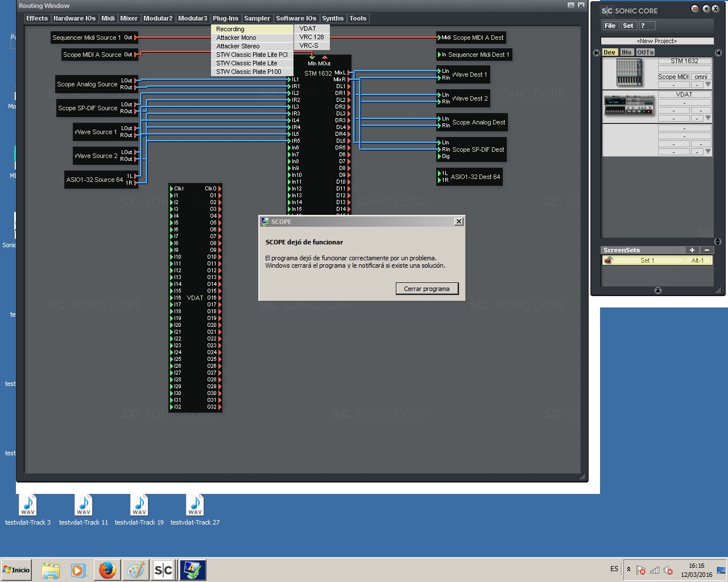The height and width of the screenshot is (582, 728).
Task: Open the Tools menu
Action: (x=358, y=18)
